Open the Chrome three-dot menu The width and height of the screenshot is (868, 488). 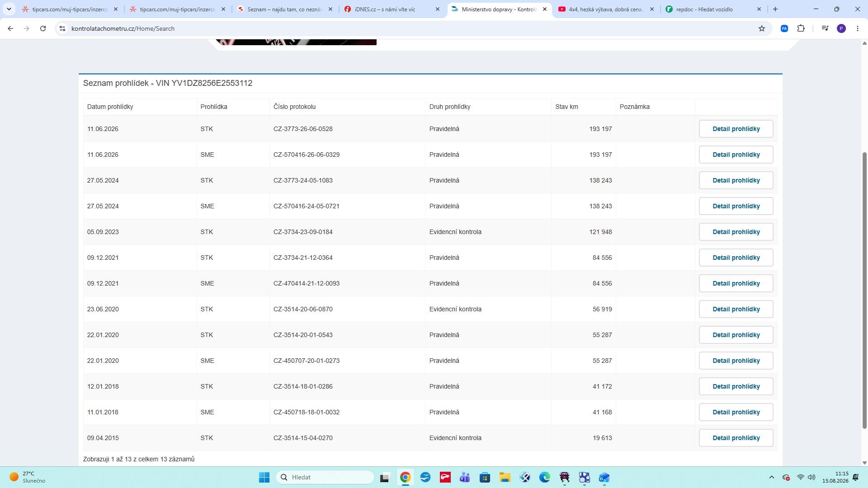tap(858, 28)
